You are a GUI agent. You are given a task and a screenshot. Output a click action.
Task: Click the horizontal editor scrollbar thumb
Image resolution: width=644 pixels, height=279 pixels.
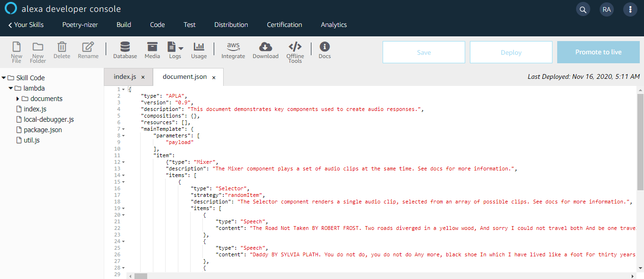[141, 276]
